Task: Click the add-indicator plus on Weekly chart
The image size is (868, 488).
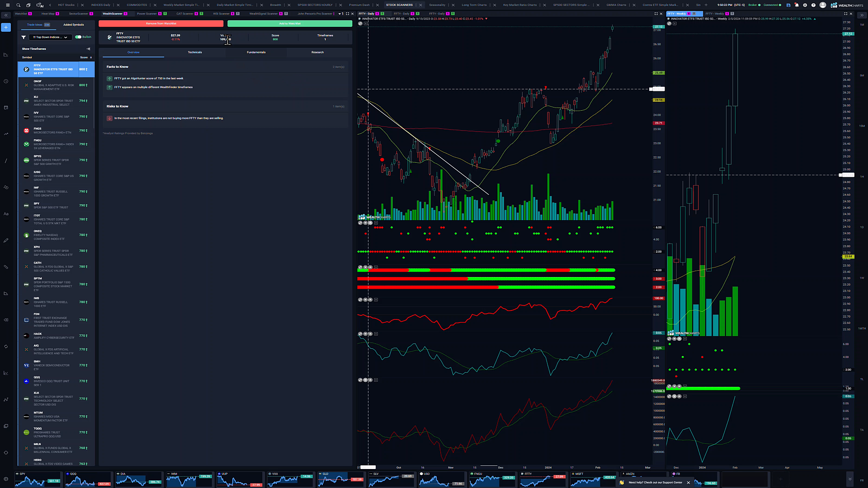Action: tap(675, 23)
